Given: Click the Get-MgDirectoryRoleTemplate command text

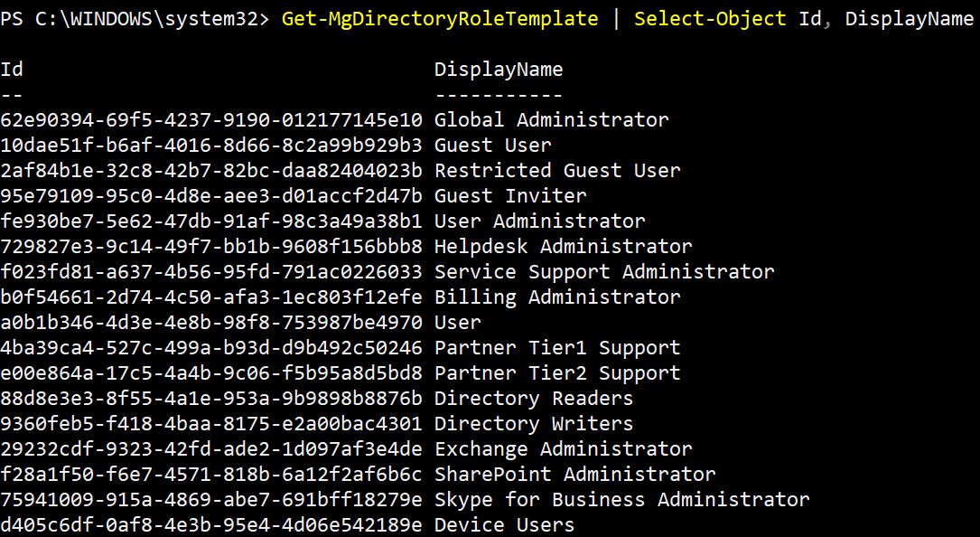Looking at the screenshot, I should click(x=439, y=19).
